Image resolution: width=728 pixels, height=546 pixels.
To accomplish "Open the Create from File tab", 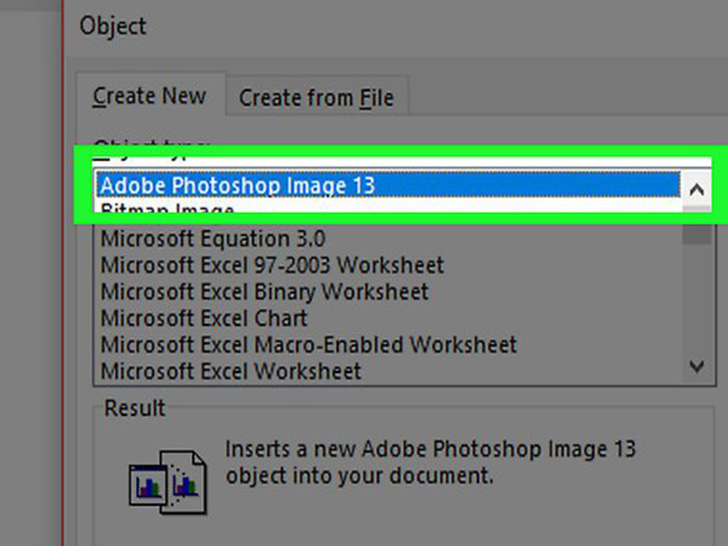I will tap(315, 98).
